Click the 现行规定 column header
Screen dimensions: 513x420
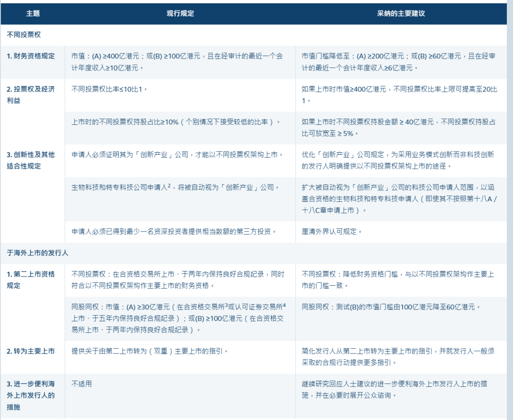pos(180,13)
